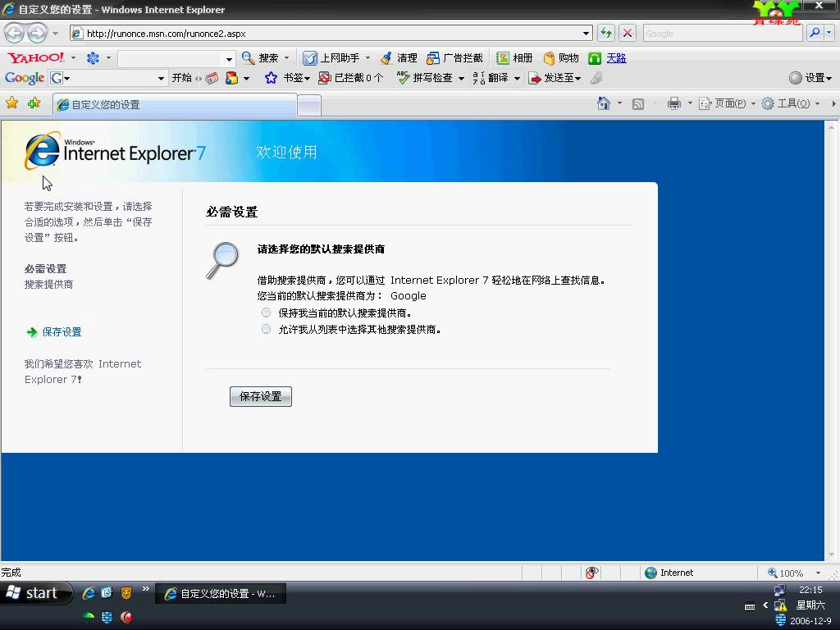The height and width of the screenshot is (630, 840).
Task: Click the 广告拦截 ad-block icon
Action: coord(433,58)
